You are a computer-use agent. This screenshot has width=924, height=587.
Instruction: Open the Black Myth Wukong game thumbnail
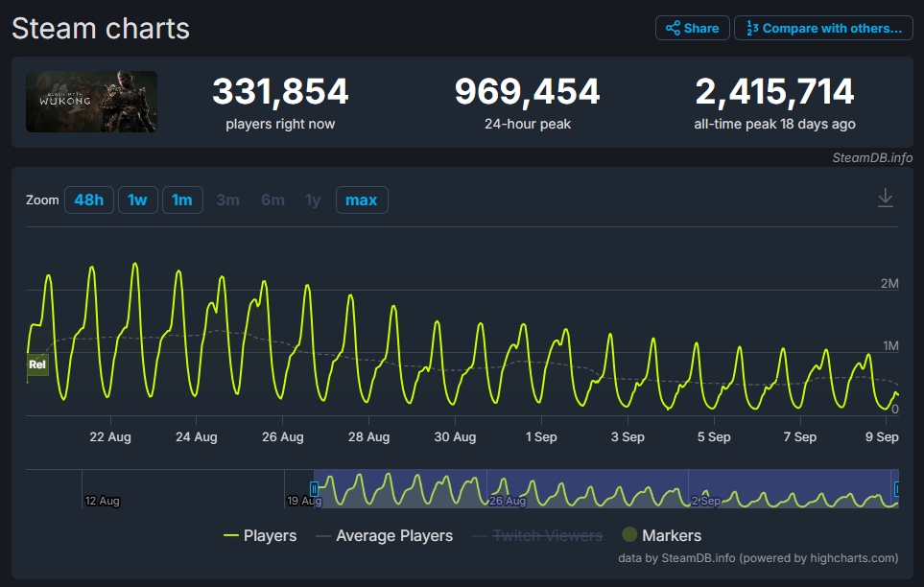point(91,102)
